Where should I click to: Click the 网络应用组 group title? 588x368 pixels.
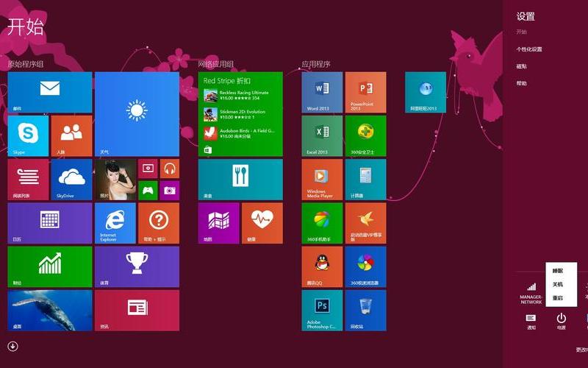216,64
